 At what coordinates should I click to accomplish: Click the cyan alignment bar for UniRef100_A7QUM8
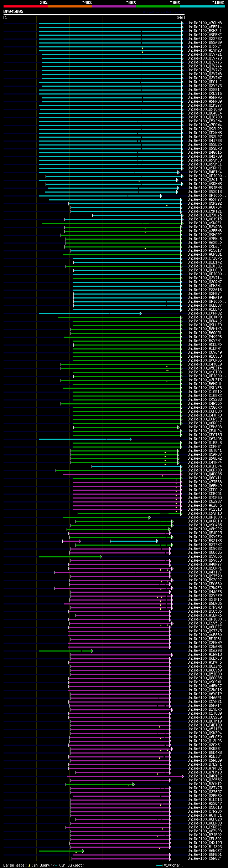point(111,23)
